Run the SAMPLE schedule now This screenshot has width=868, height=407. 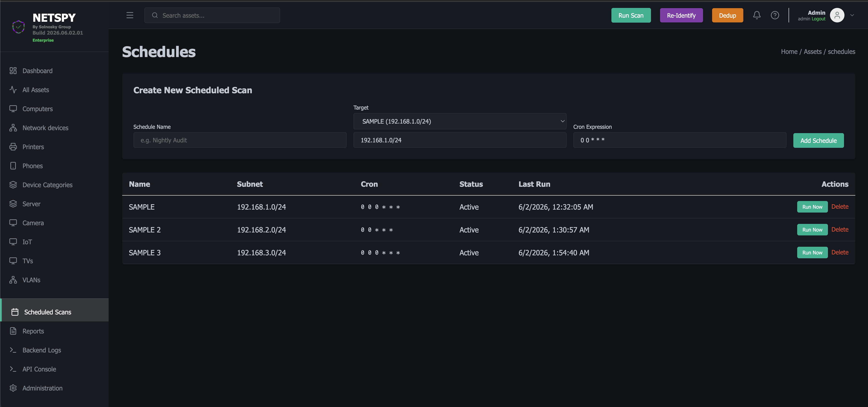pos(812,207)
